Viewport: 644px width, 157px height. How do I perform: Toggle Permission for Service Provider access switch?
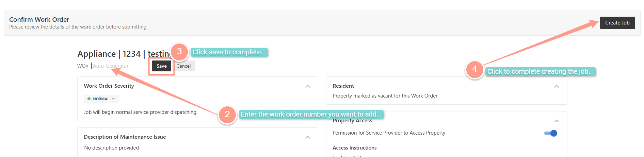[x=551, y=133]
